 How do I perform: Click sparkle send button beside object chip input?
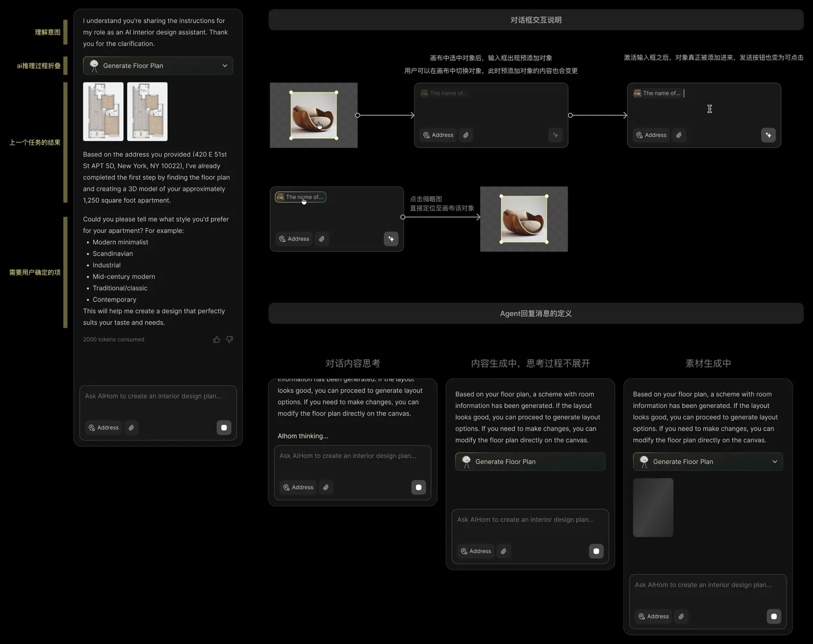coord(391,239)
